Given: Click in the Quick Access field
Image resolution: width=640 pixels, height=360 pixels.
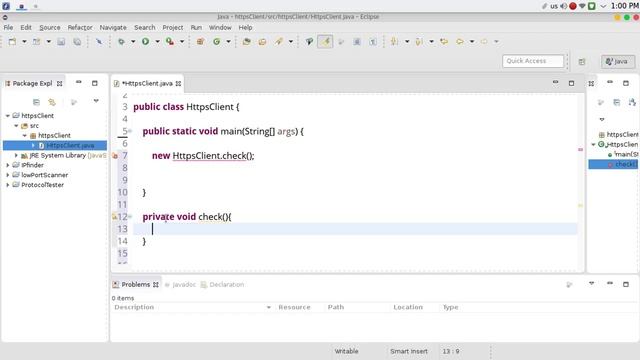Looking at the screenshot, I should (533, 61).
